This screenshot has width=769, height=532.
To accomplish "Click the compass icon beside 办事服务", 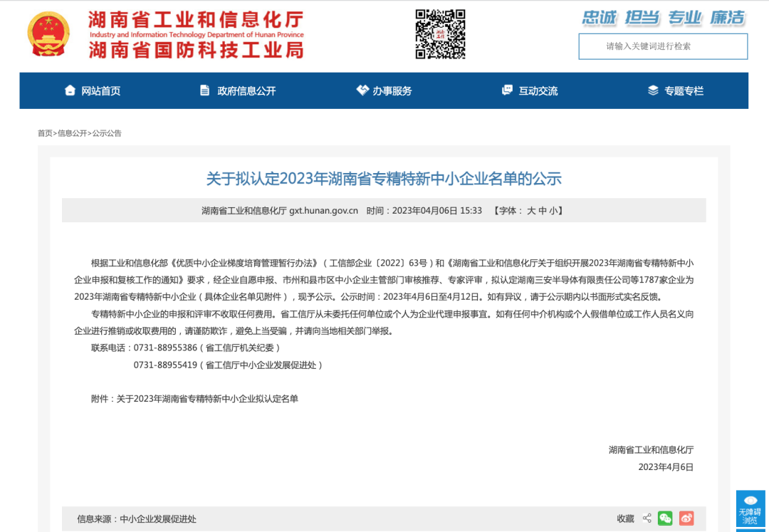I will click(x=362, y=90).
